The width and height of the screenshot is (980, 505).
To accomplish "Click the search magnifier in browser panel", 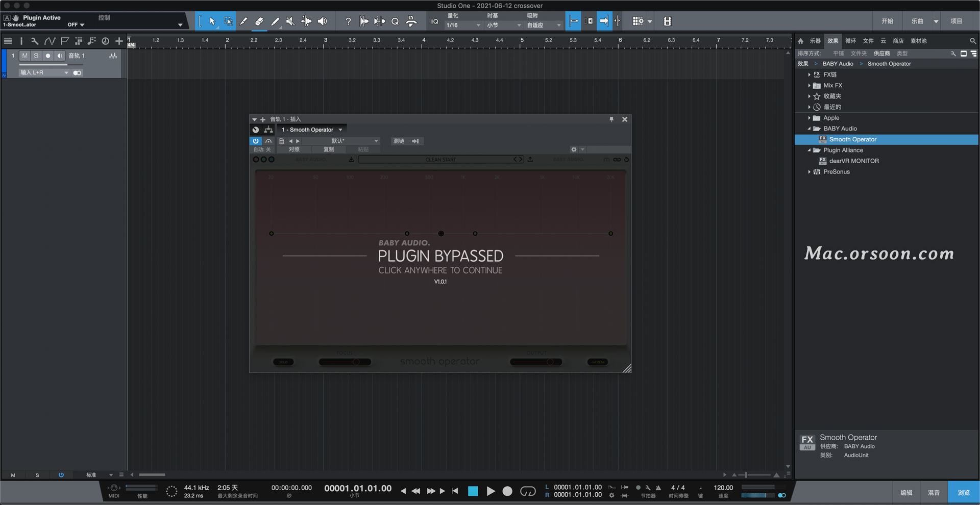I will (x=973, y=41).
